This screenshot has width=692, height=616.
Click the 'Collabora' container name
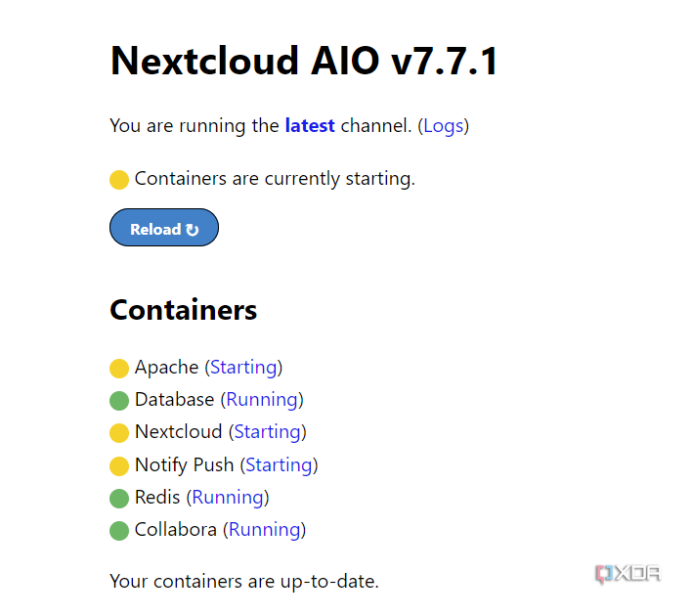pos(176,529)
